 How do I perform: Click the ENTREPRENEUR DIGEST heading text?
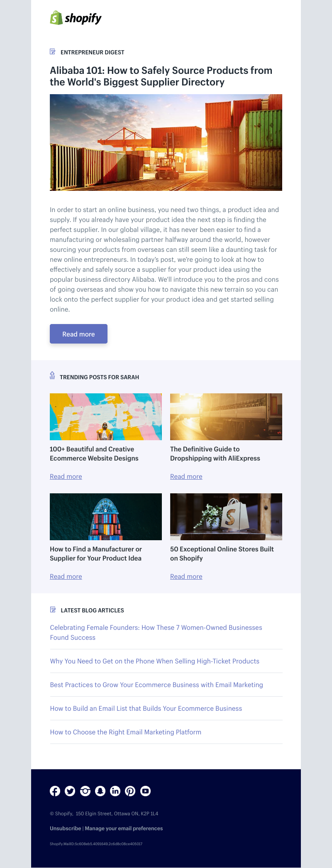93,52
